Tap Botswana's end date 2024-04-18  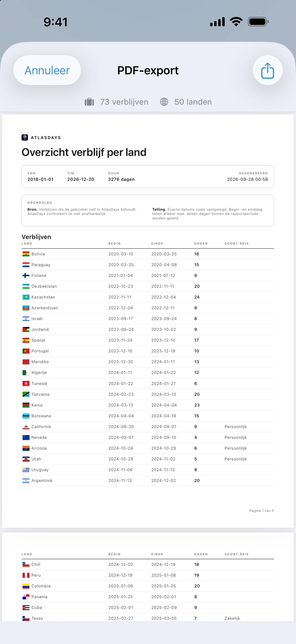(x=164, y=416)
